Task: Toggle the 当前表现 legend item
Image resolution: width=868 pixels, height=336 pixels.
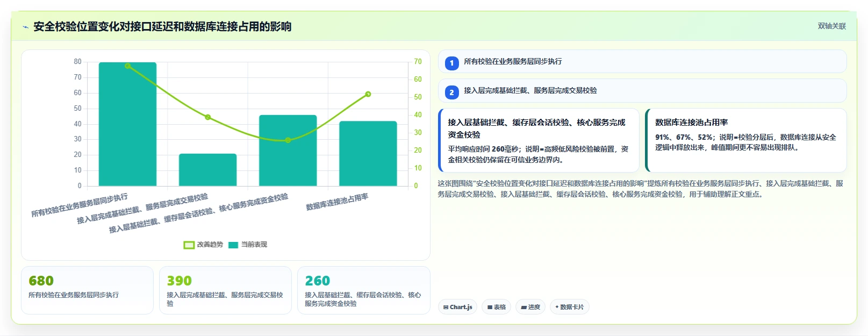Action: (248, 245)
